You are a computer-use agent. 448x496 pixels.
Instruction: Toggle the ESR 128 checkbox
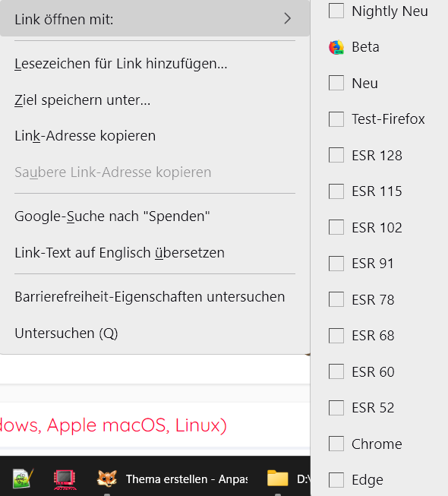[x=336, y=155]
